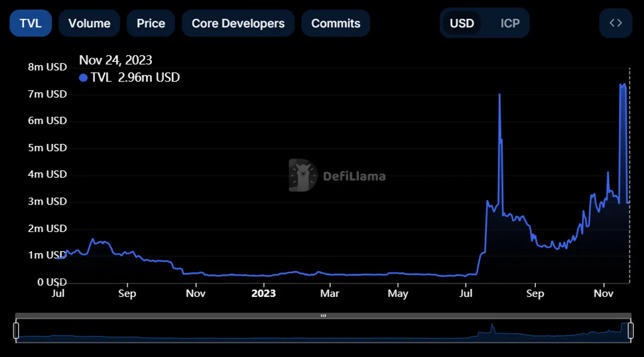Switch currency to ICP
Screen dimensions: 644x357
pos(510,23)
